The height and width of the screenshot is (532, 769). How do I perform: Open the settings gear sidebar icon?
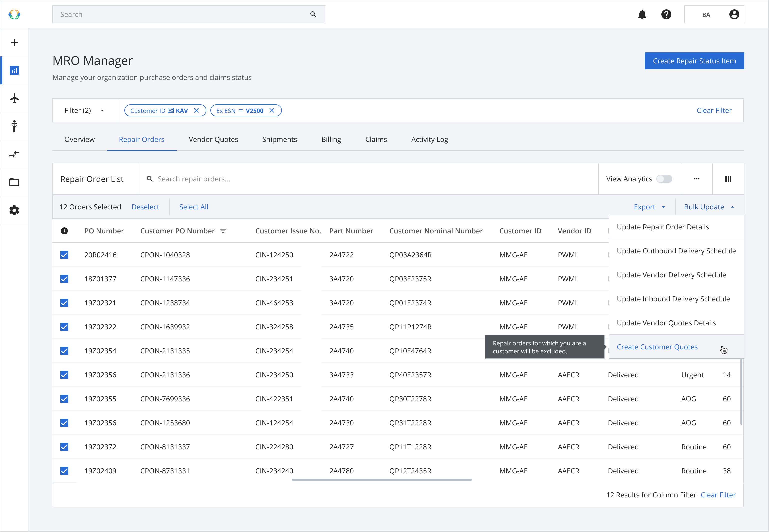(14, 211)
